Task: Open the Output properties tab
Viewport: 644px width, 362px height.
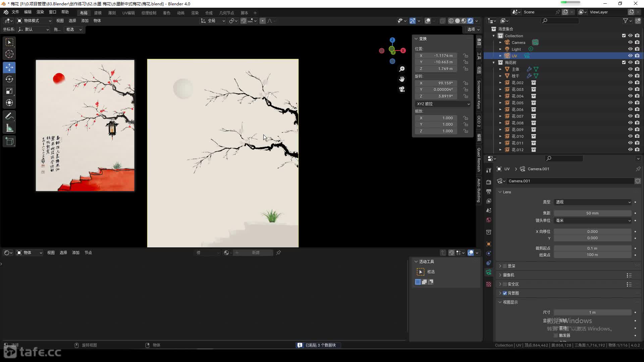Action: point(489,191)
